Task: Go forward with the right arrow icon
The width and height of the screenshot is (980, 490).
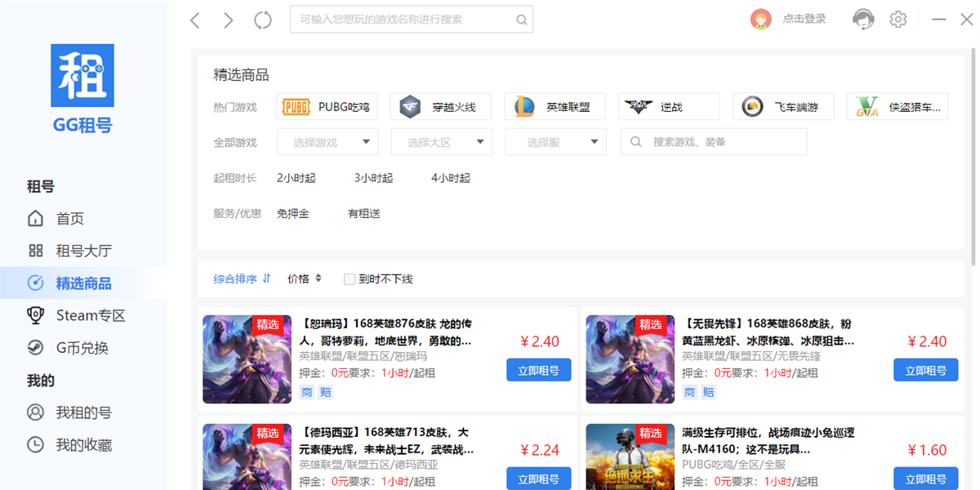Action: click(228, 20)
